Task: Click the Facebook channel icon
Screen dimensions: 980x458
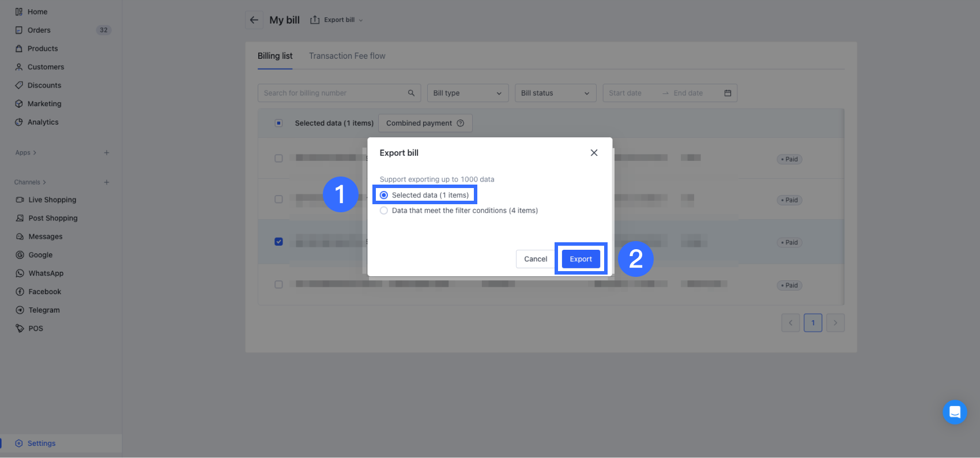Action: coord(20,292)
